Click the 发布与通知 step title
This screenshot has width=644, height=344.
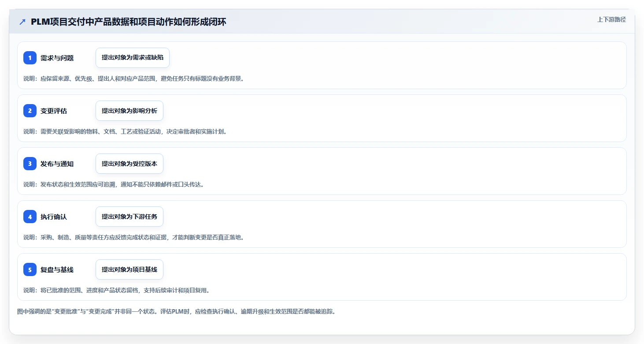tap(57, 164)
